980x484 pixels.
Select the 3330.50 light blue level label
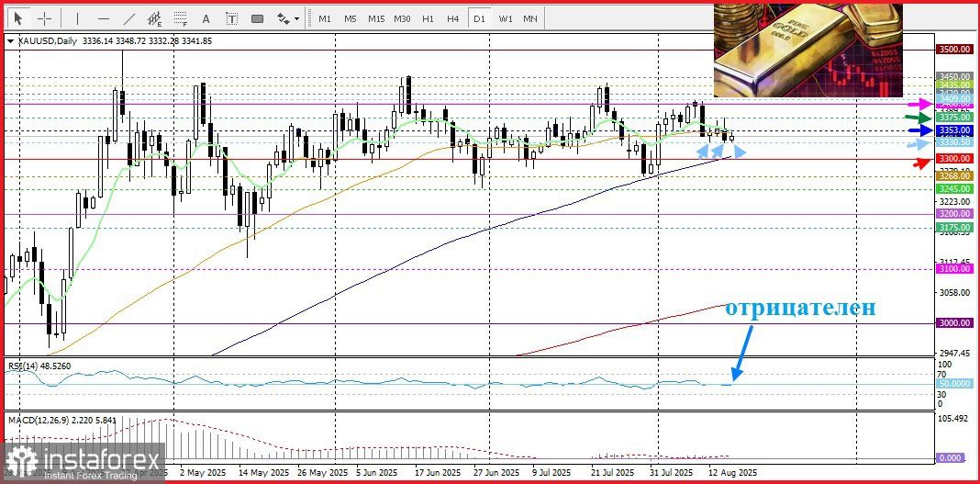(x=953, y=142)
